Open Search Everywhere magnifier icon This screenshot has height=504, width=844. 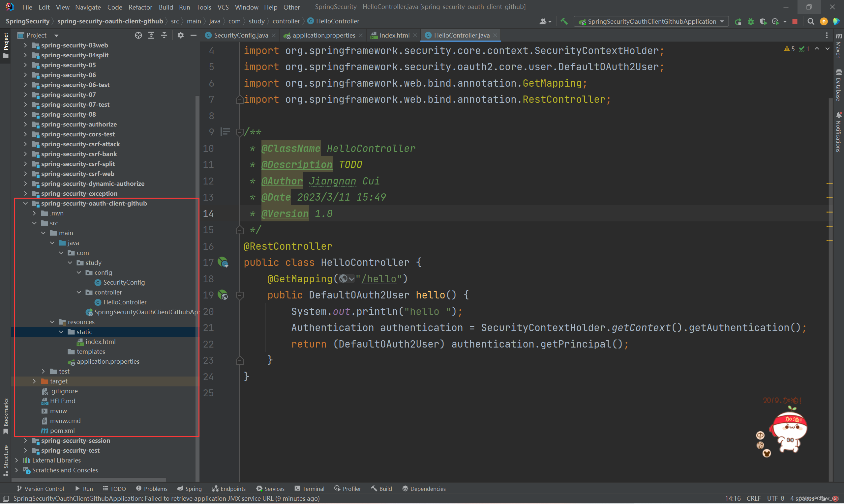[x=811, y=21]
